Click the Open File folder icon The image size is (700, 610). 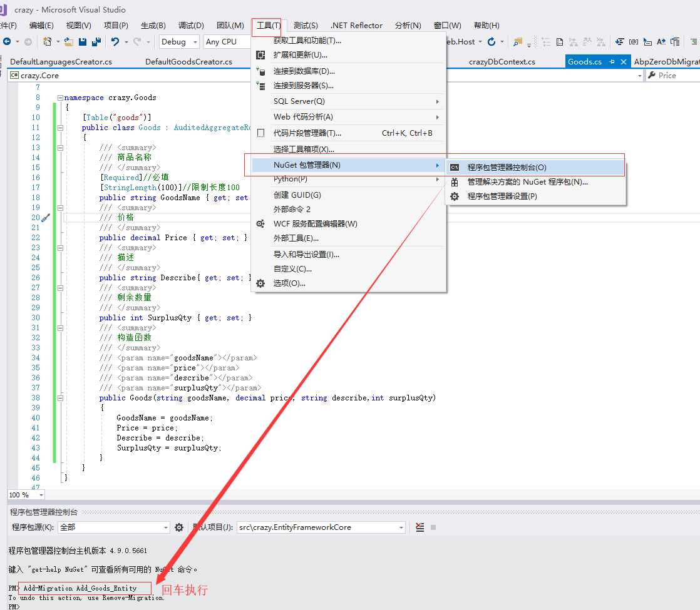tap(69, 41)
